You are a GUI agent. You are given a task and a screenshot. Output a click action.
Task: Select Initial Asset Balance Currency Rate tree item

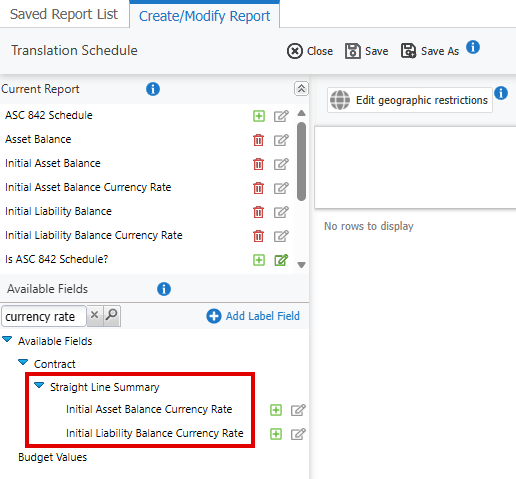tap(149, 409)
